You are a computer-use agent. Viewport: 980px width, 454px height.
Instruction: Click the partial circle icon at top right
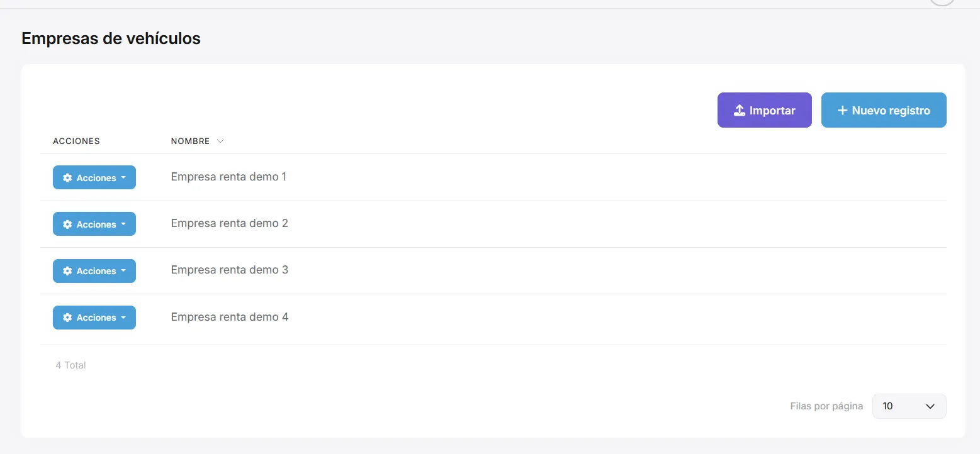click(x=942, y=3)
